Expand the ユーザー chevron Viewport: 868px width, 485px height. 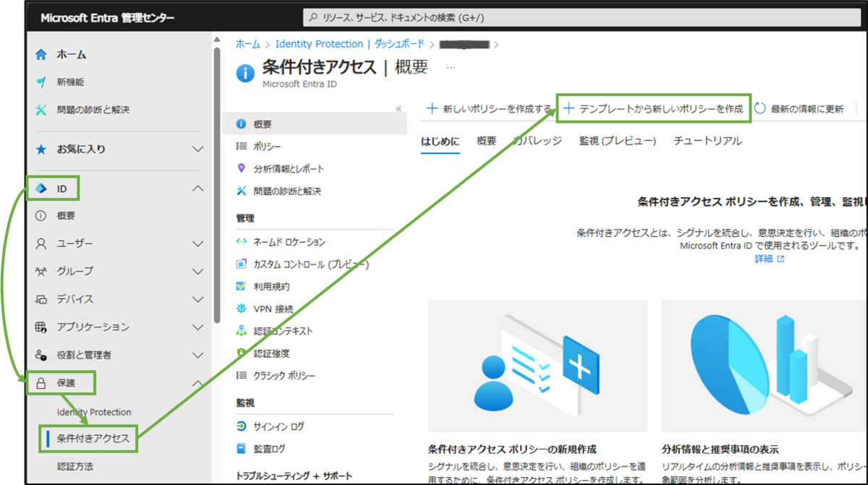pyautogui.click(x=197, y=244)
